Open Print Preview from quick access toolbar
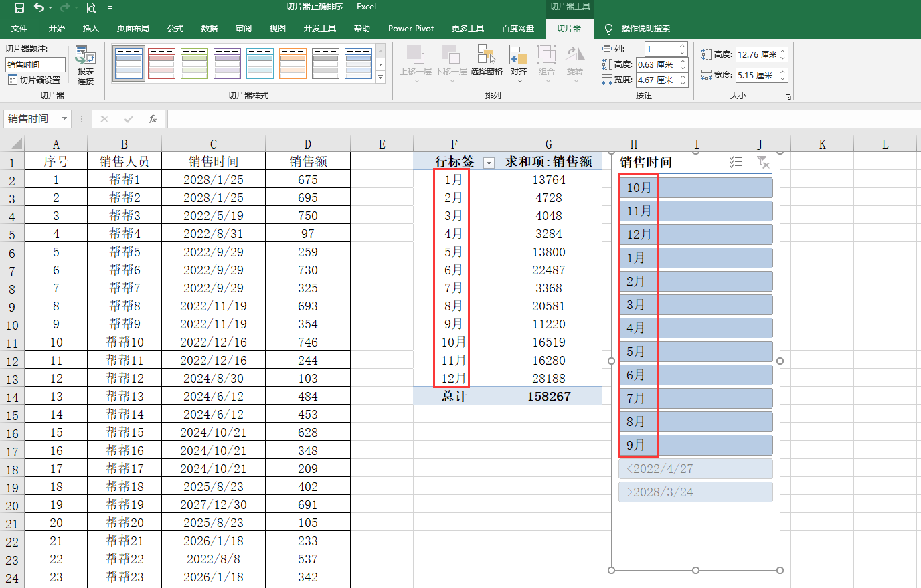Screen dimensions: 921x588 tap(91, 8)
